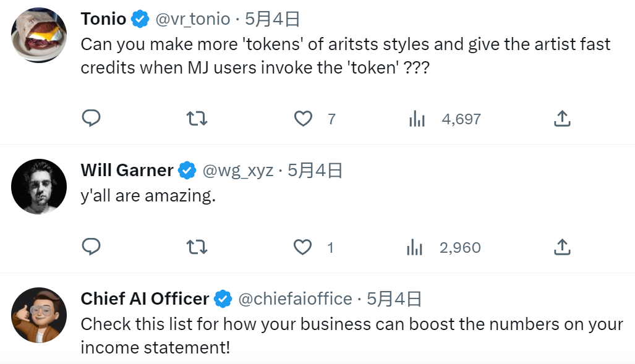Open the @vr_tonio handle link
635x364 pixels.
(192, 19)
